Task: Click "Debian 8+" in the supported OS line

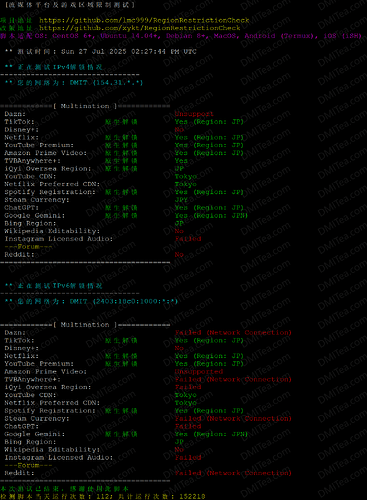Action: pyautogui.click(x=187, y=36)
